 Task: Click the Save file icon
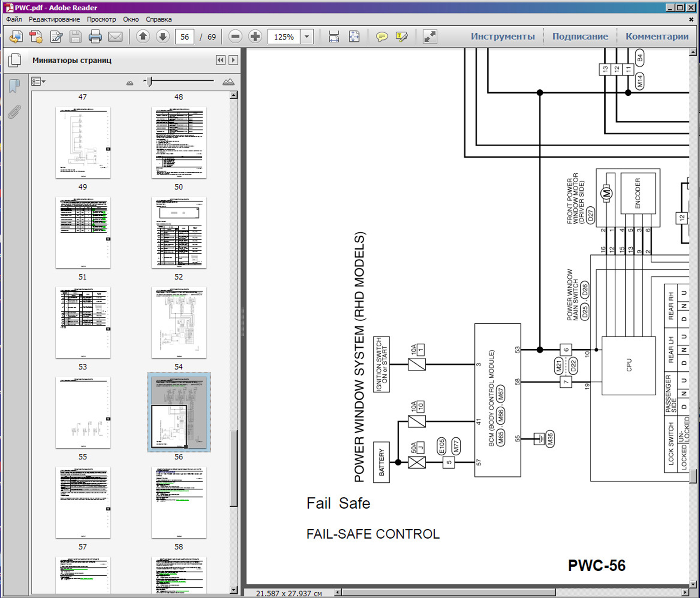pos(75,37)
